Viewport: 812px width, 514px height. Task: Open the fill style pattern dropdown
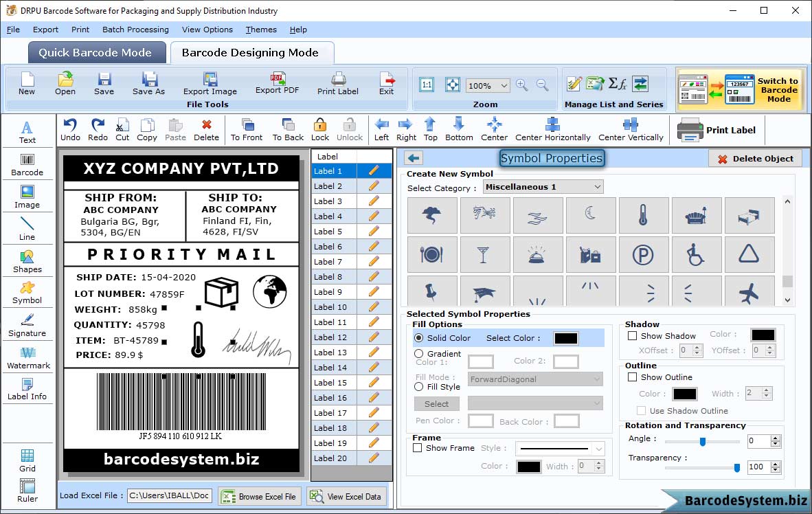point(535,403)
